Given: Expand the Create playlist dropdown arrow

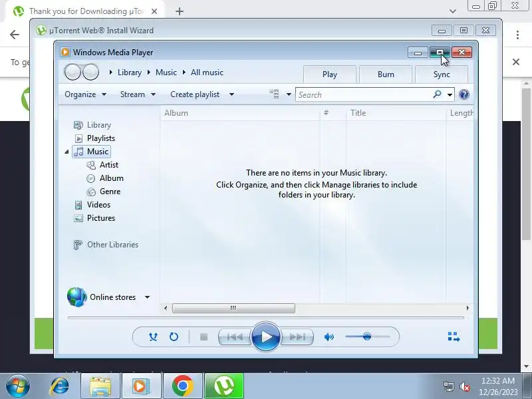Looking at the screenshot, I should point(231,94).
